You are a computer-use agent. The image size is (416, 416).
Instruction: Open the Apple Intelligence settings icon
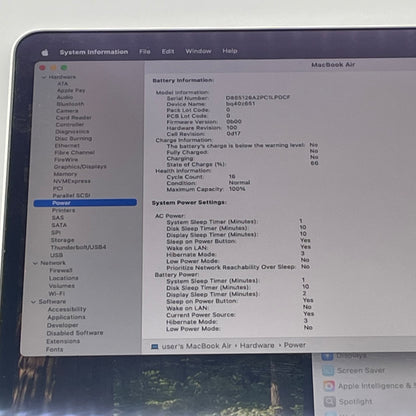329,386
